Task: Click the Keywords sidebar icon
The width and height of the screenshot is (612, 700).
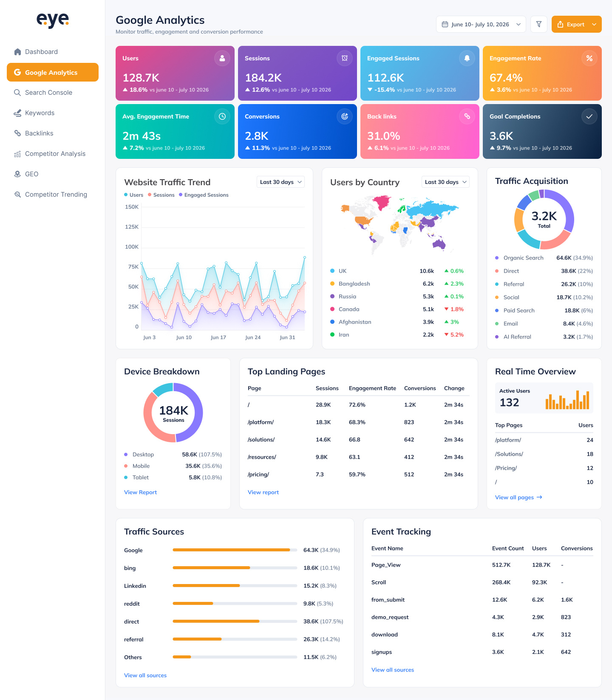Action: (x=17, y=113)
